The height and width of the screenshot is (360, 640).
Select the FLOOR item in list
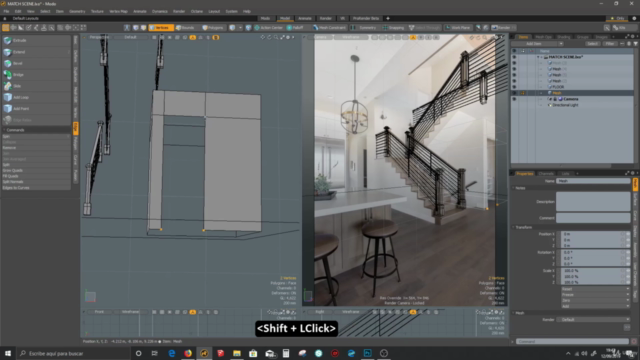(558, 87)
